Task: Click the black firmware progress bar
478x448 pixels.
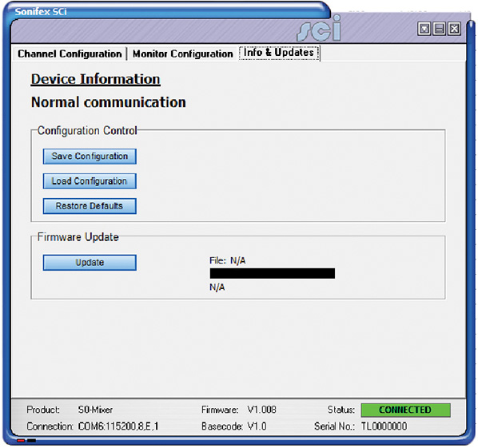Action: (273, 273)
